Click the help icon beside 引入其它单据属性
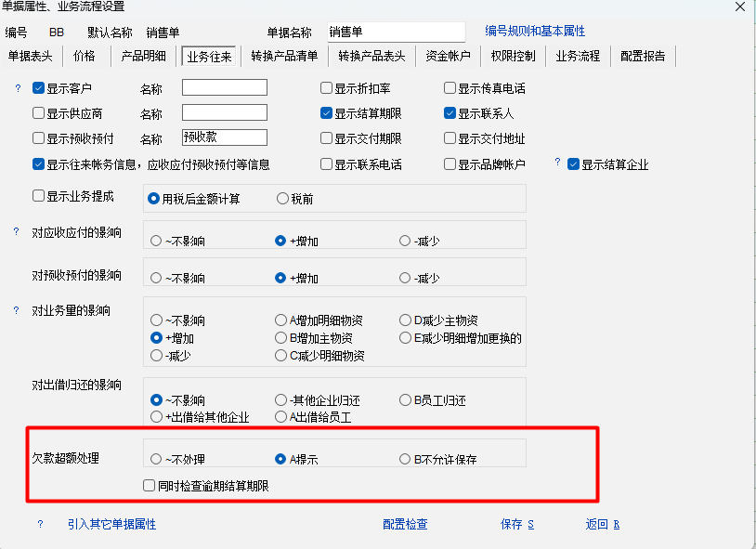 pos(40,524)
